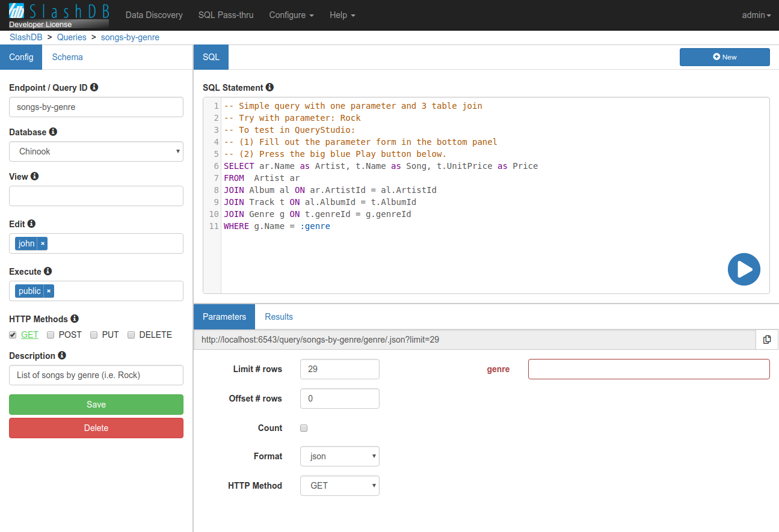This screenshot has width=779, height=532.
Task: Switch to the Schema tab
Action: click(67, 57)
